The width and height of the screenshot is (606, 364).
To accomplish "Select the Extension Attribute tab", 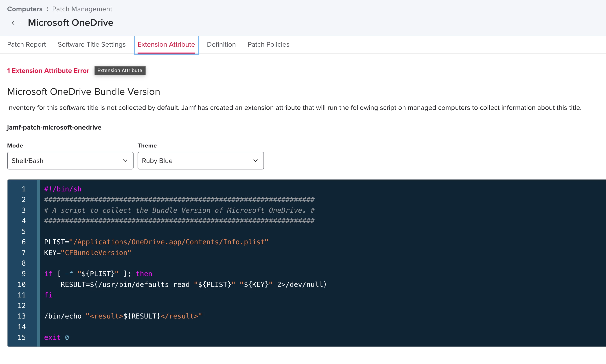I will (x=166, y=44).
